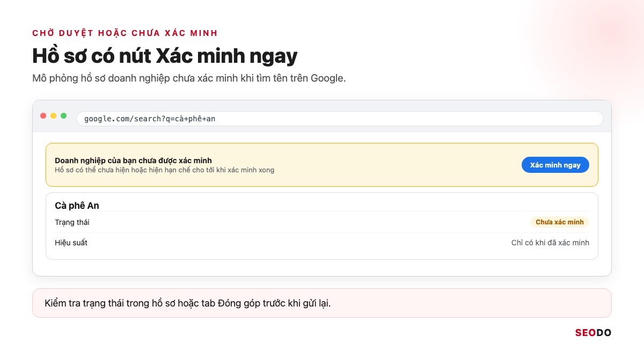Click the Hồ sơ có thể chưa hiện notice text
The image size is (644, 350).
tap(164, 170)
